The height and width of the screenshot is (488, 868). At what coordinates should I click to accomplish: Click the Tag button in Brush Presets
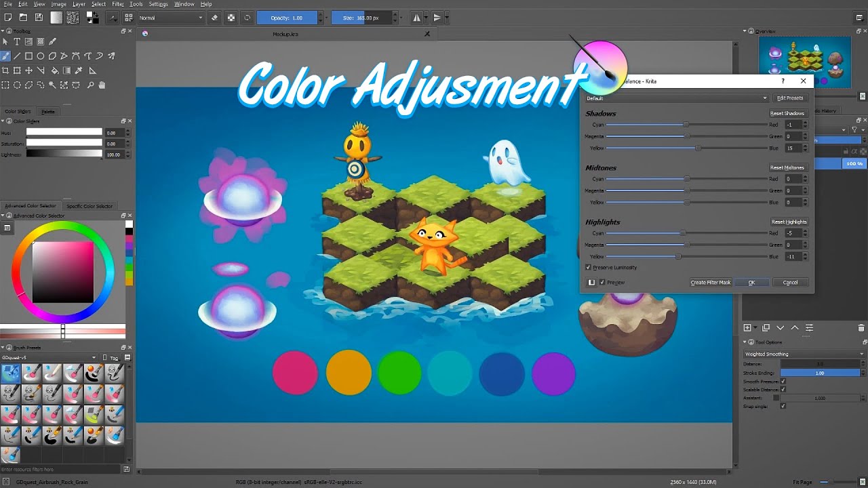point(111,357)
